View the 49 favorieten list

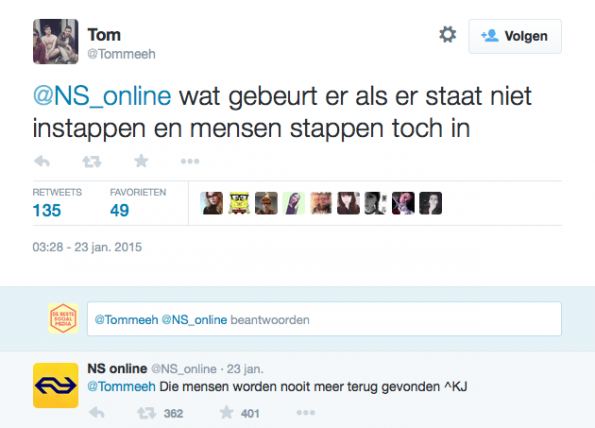click(x=120, y=210)
